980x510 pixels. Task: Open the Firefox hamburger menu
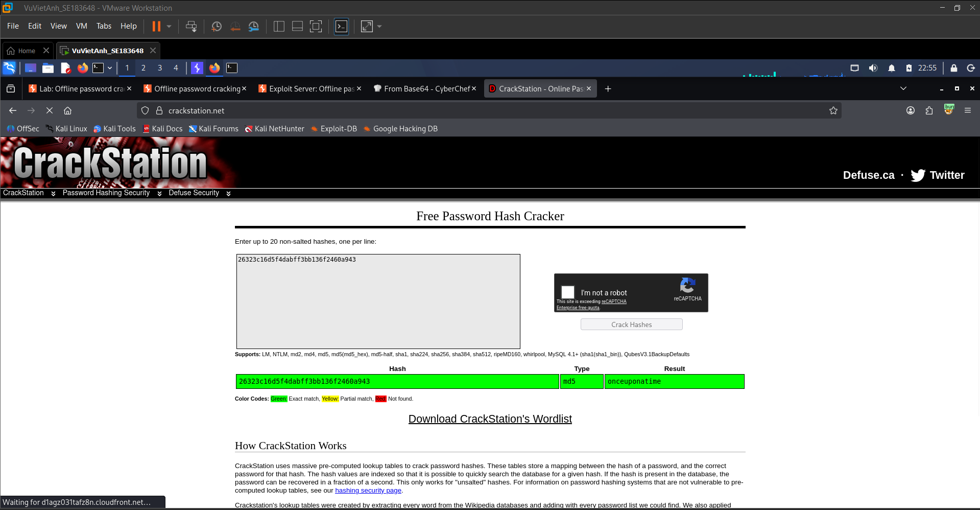point(968,110)
